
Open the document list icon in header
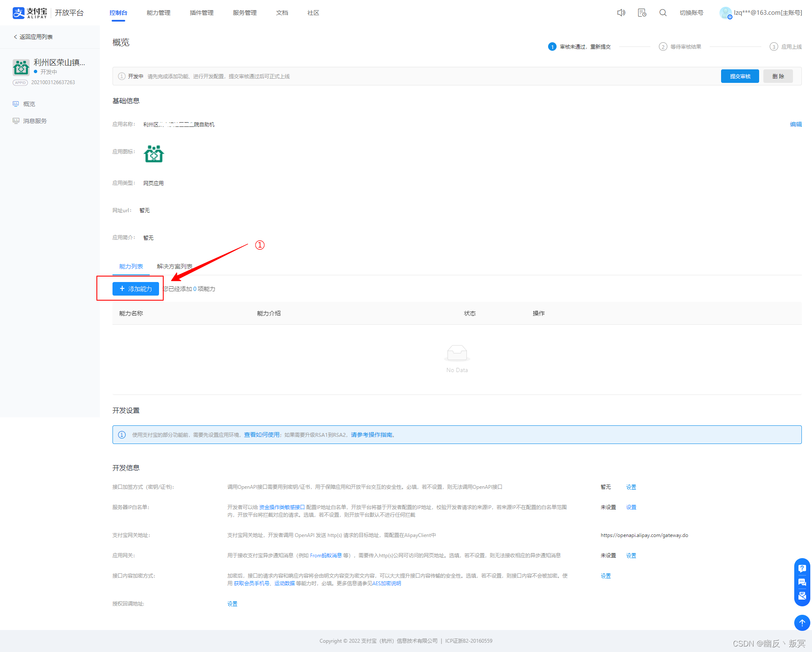coord(642,13)
